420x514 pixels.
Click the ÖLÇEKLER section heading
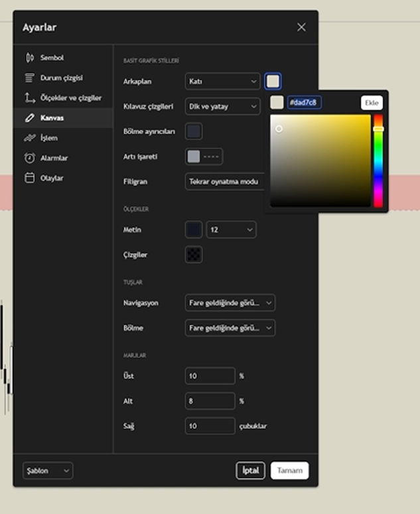(136, 209)
